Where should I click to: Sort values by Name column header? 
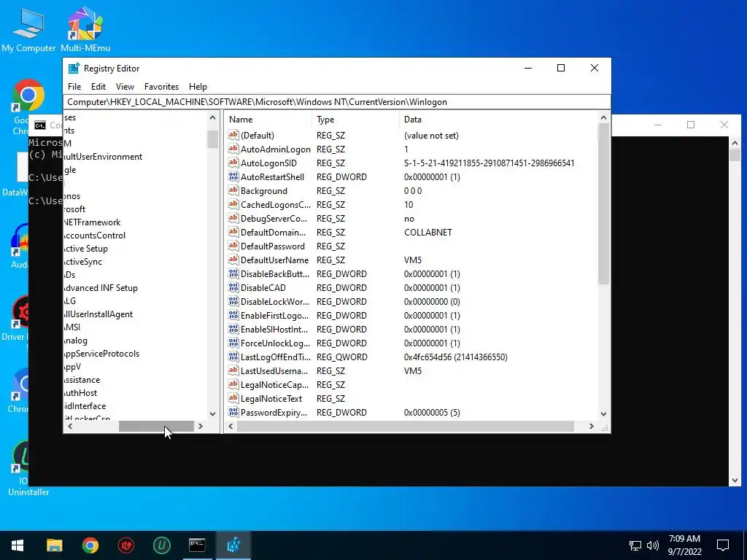[x=269, y=120]
